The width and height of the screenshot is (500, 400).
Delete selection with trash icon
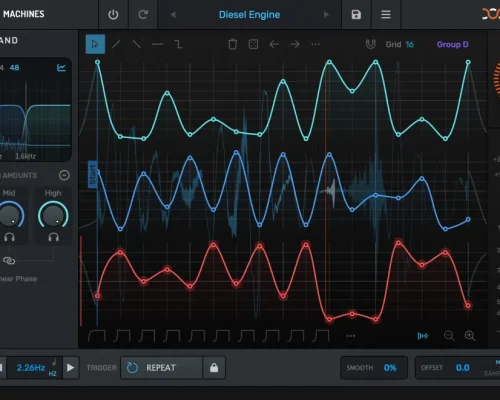pyautogui.click(x=233, y=44)
